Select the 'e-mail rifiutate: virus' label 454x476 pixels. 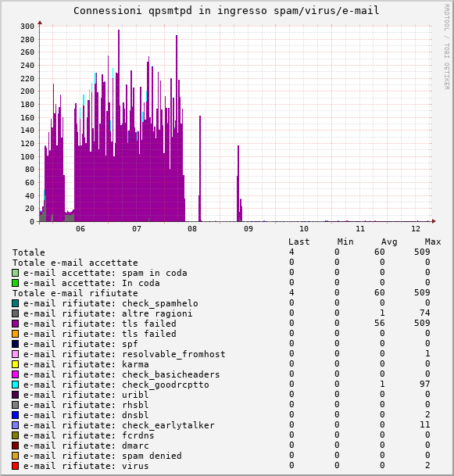tap(86, 466)
